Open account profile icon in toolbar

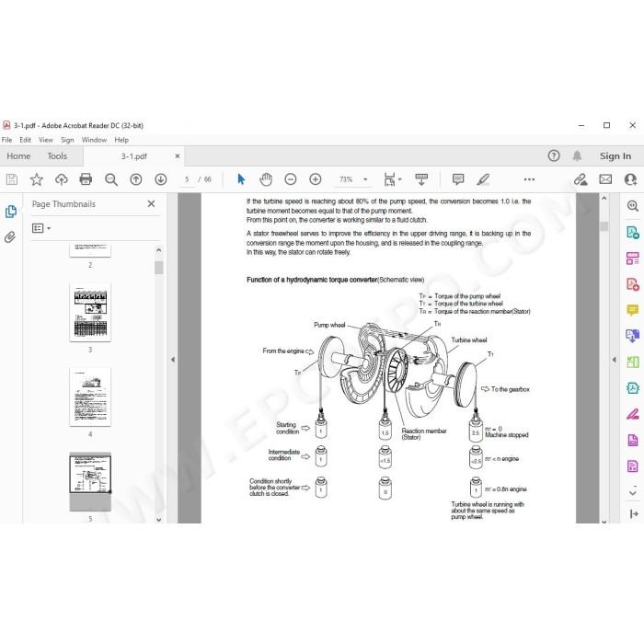tap(630, 179)
